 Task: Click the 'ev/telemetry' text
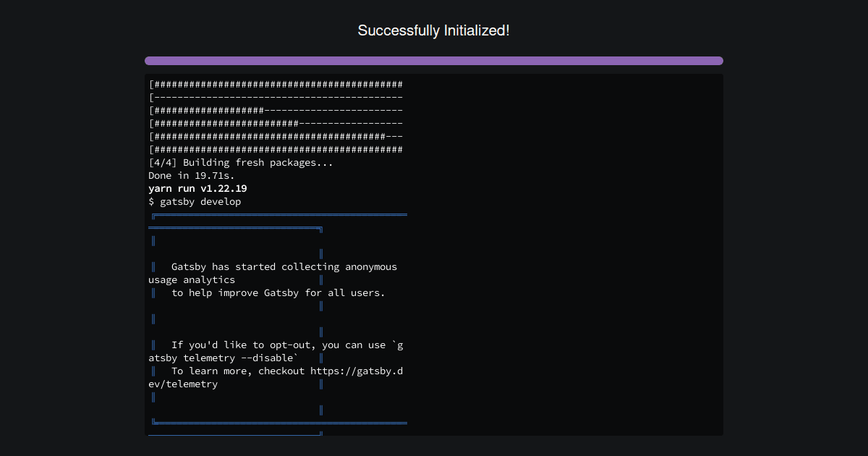183,384
